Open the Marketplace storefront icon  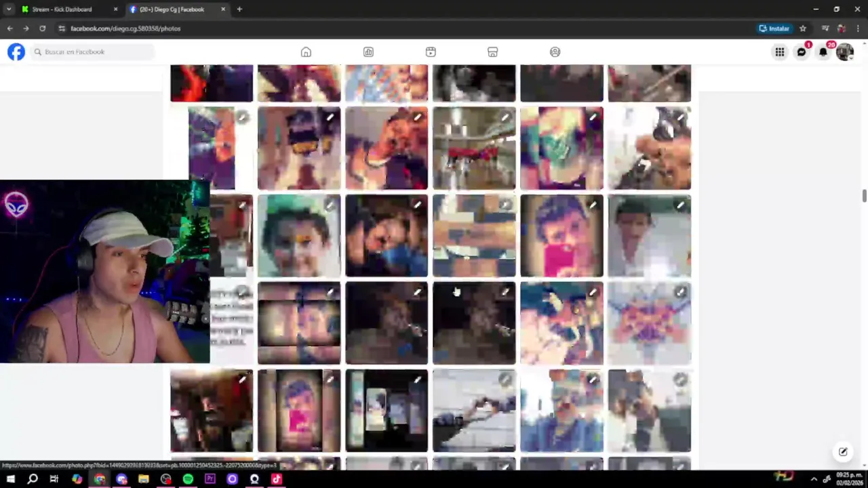tap(493, 52)
